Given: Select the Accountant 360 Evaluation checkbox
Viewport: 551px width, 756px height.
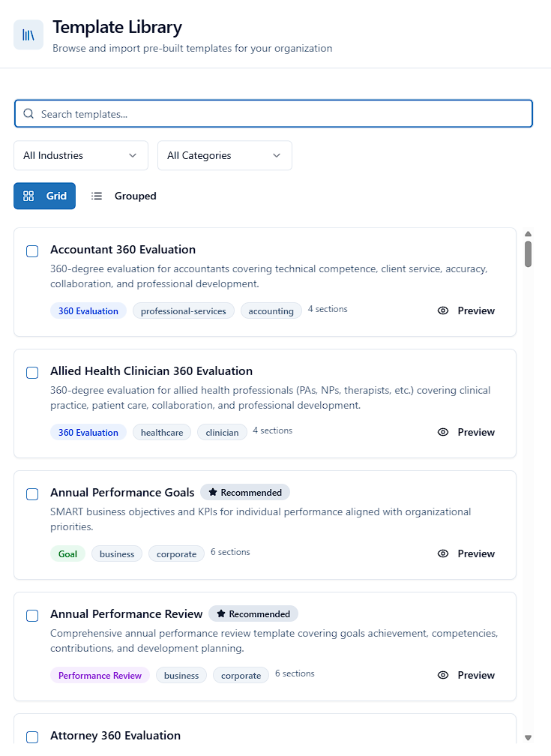Looking at the screenshot, I should point(32,251).
